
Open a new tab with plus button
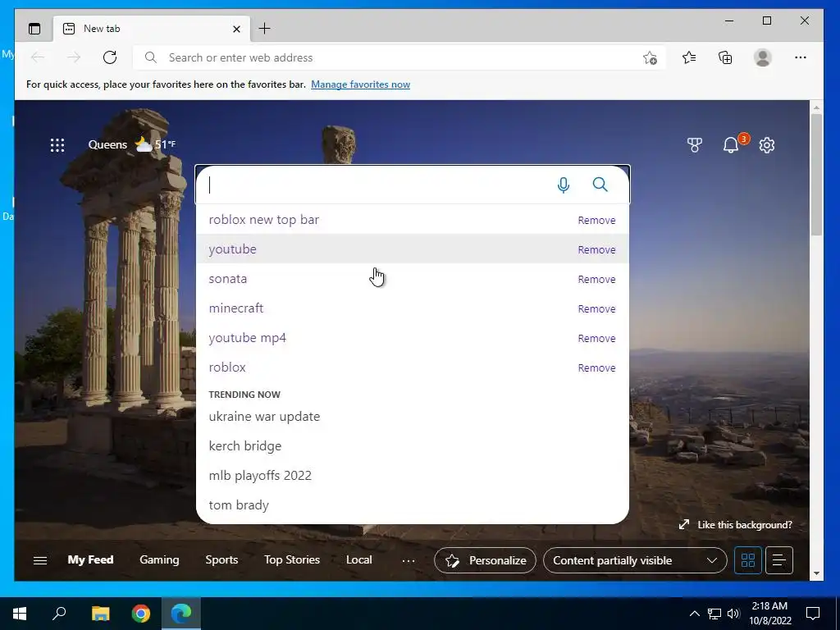[264, 29]
